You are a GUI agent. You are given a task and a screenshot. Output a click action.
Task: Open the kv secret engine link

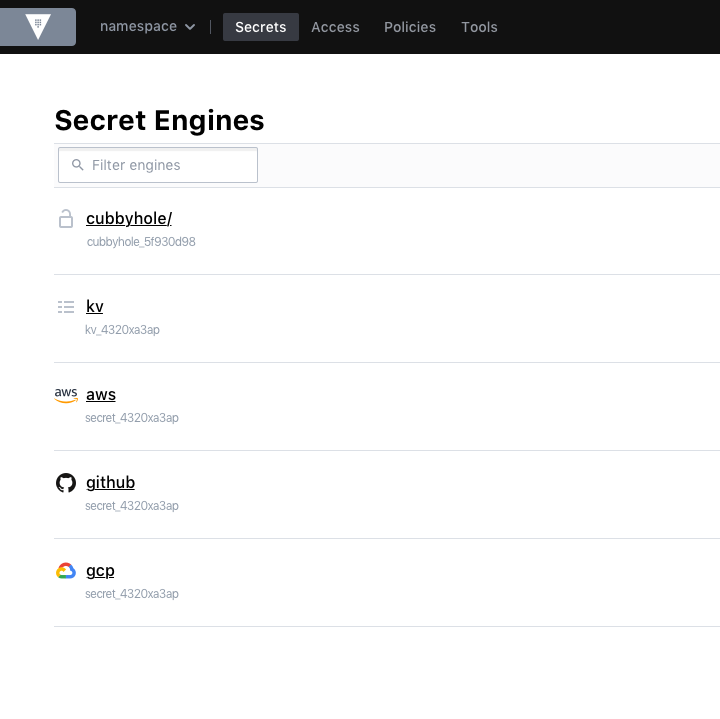(x=95, y=306)
